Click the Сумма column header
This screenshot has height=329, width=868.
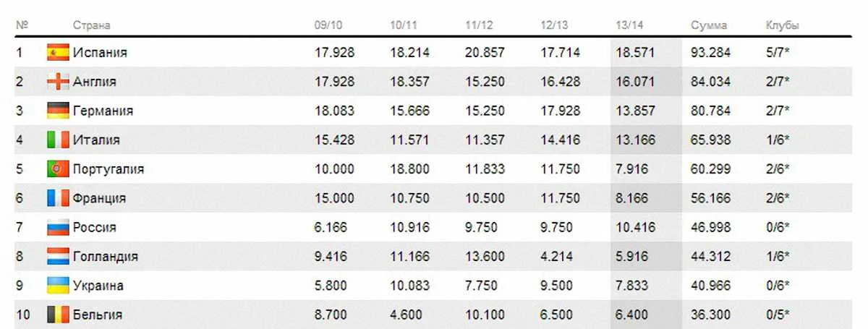click(x=709, y=25)
